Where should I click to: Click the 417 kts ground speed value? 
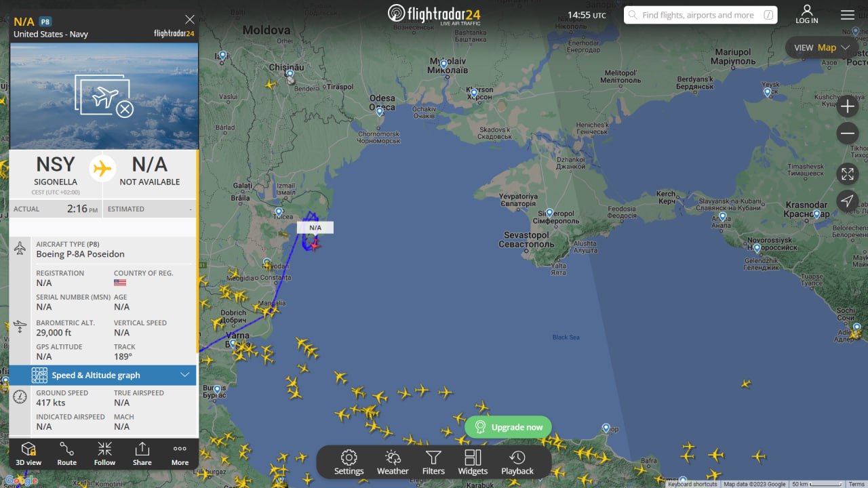pos(51,403)
